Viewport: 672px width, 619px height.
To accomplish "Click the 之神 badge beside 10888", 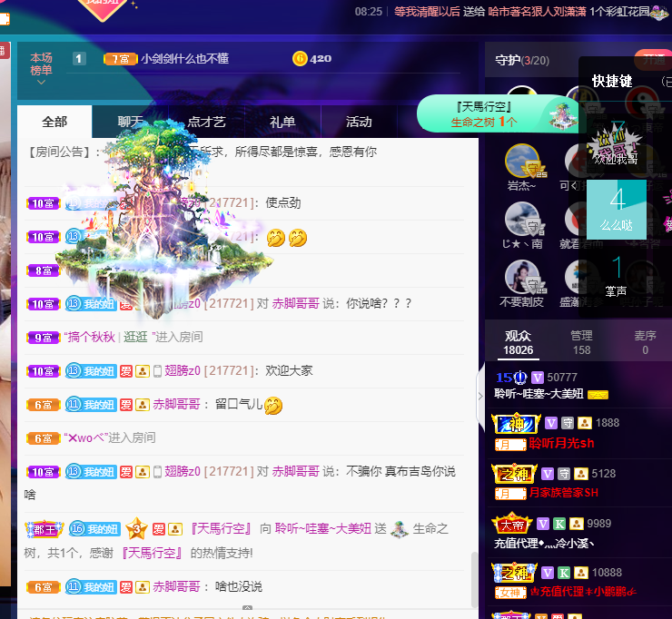I will coord(514,573).
